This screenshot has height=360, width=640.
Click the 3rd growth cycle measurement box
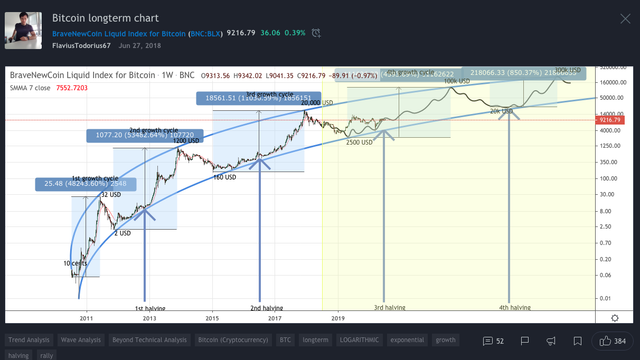pos(258,98)
